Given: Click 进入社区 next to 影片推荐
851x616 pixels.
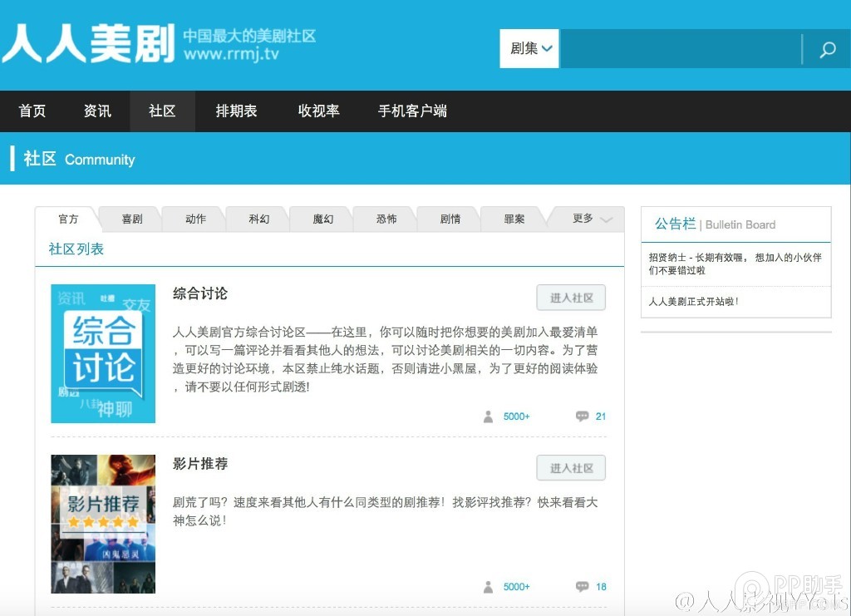Looking at the screenshot, I should point(571,467).
